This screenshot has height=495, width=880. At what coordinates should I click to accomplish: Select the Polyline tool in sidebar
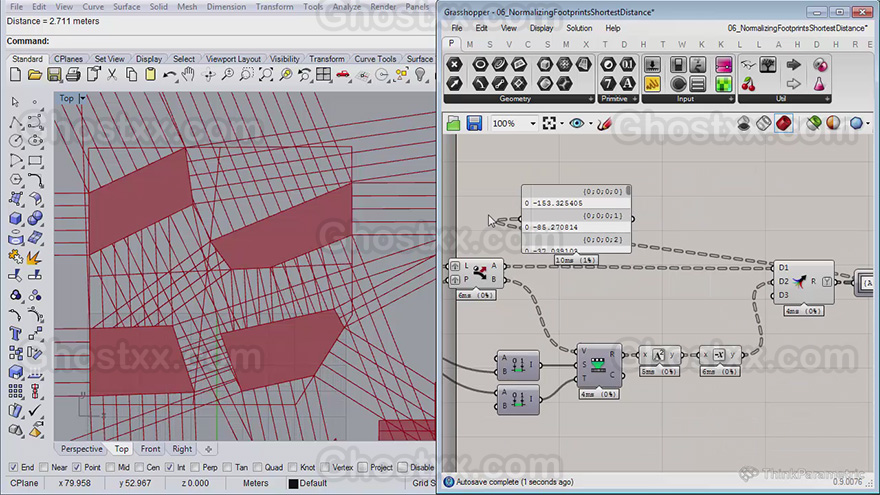[x=16, y=121]
